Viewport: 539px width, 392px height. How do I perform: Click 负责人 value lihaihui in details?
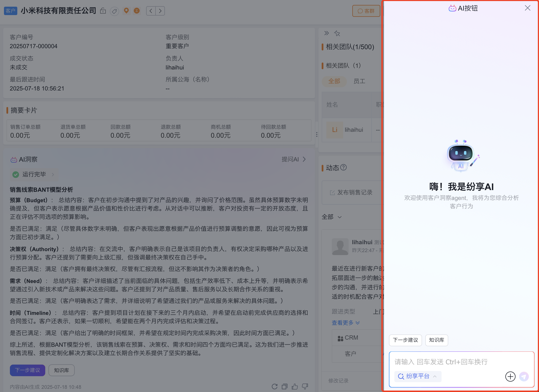click(175, 67)
